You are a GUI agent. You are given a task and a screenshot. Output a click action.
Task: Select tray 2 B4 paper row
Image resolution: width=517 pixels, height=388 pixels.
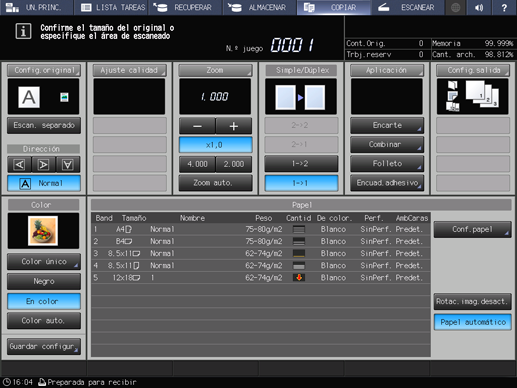click(x=261, y=241)
